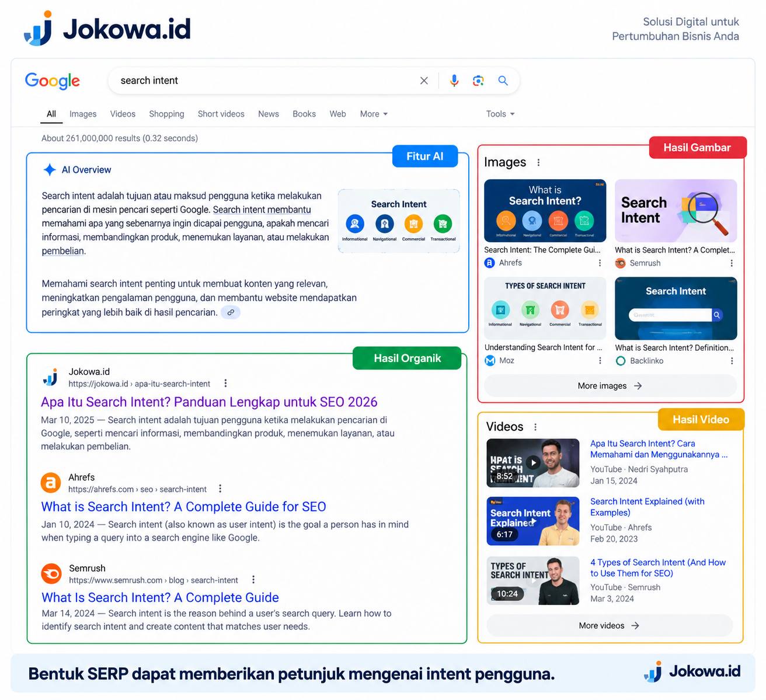Viewport: 766px width, 700px height.
Task: Open video 'Search Intent Explained (with Examples)'
Action: click(647, 507)
